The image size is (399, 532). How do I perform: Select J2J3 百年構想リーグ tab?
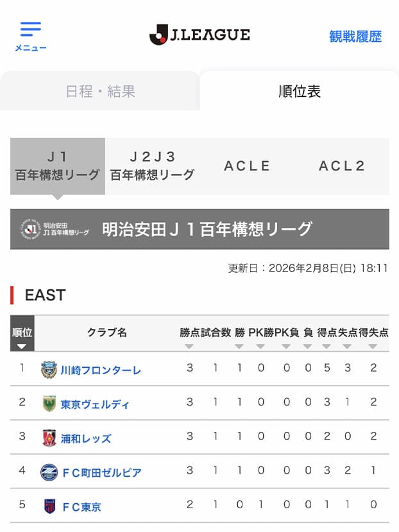click(152, 166)
